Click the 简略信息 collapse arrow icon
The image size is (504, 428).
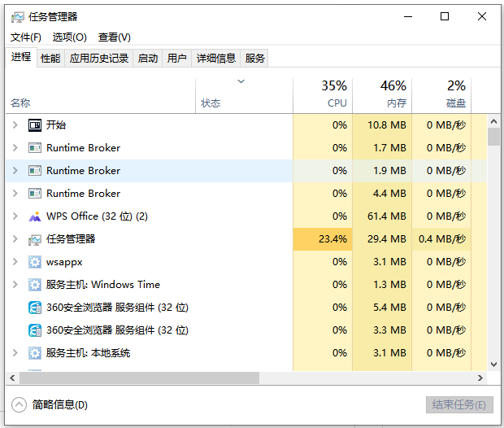pos(20,404)
